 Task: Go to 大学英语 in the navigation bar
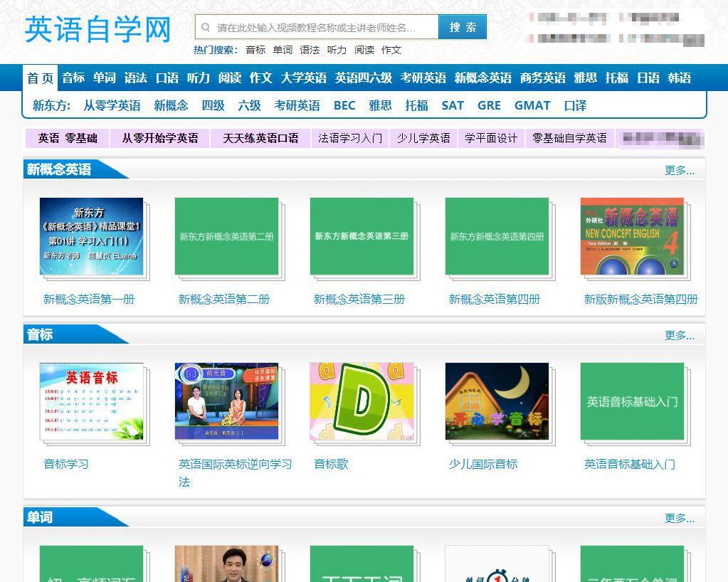[x=304, y=78]
